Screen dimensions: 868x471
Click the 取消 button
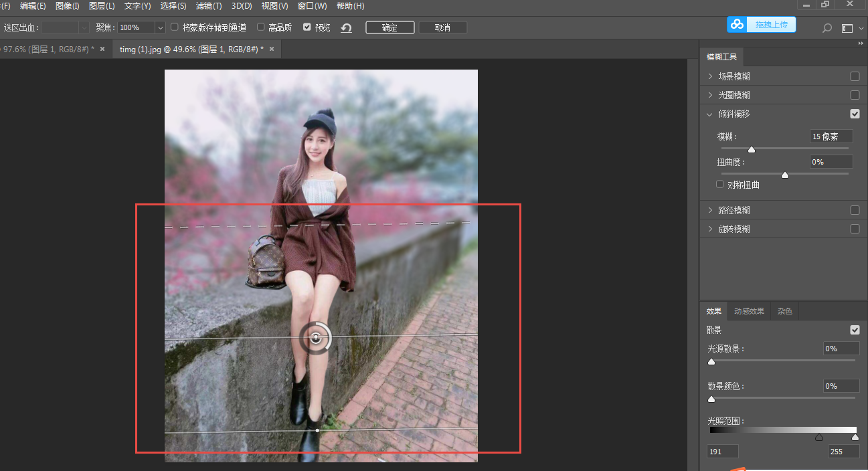442,27
